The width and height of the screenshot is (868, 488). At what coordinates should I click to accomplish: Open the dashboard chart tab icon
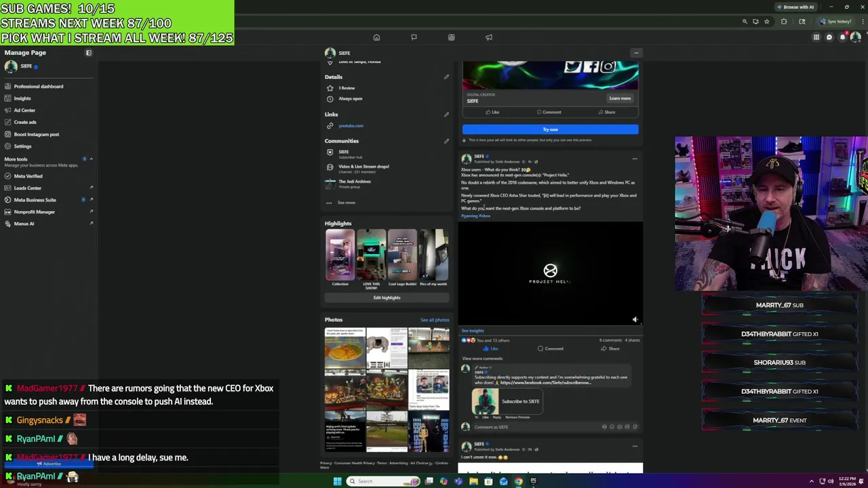(x=451, y=37)
